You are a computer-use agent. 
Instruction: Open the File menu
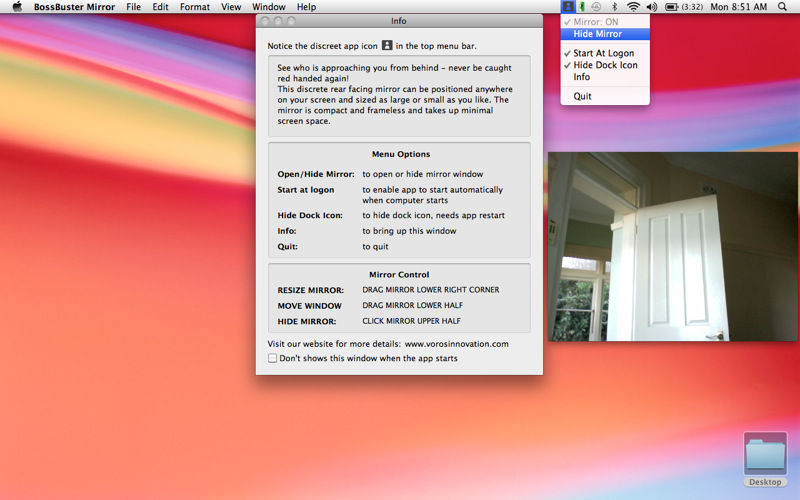click(134, 7)
